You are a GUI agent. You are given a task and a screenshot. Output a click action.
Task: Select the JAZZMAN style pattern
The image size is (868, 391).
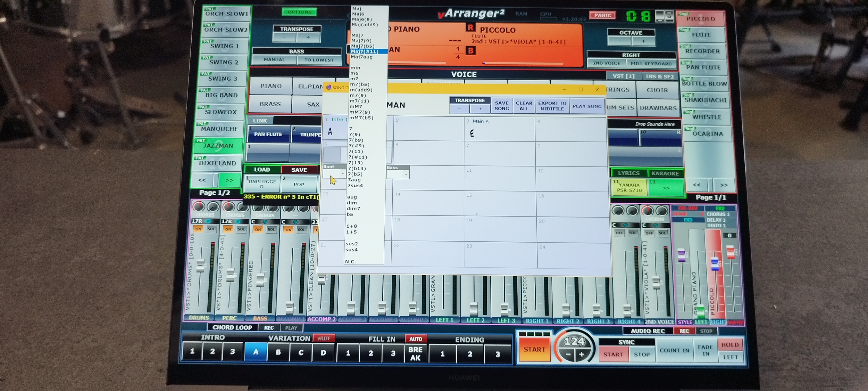pos(218,146)
